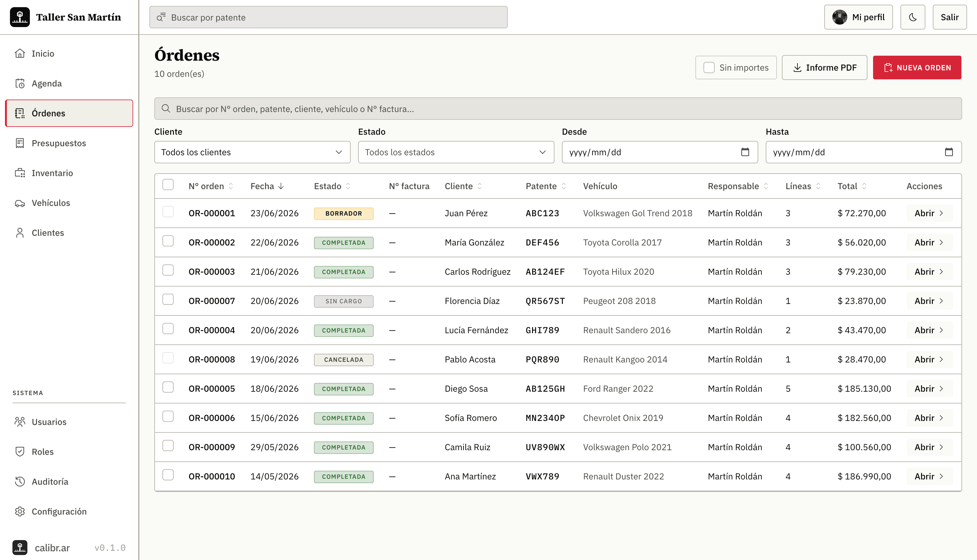
Task: Open the Vehículos page
Action: point(69,203)
